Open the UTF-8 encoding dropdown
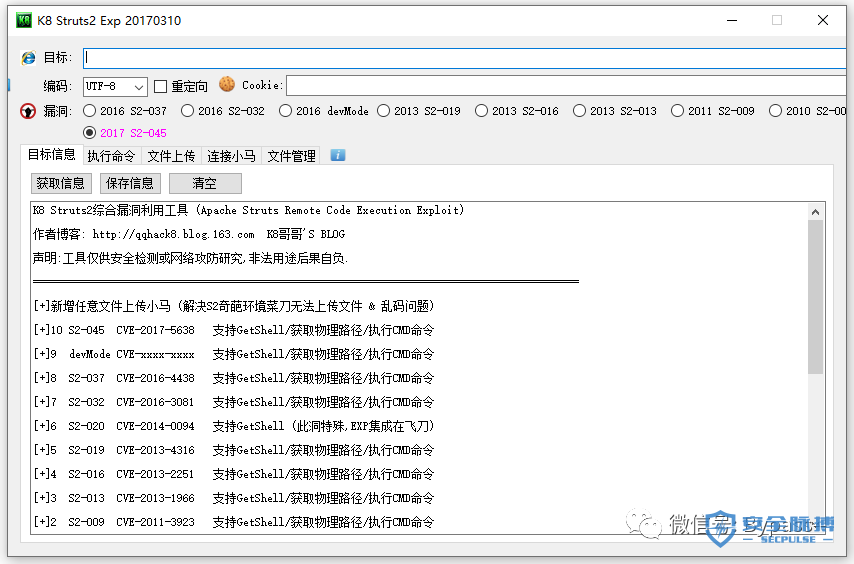Viewport: 854px width, 564px height. 115,87
